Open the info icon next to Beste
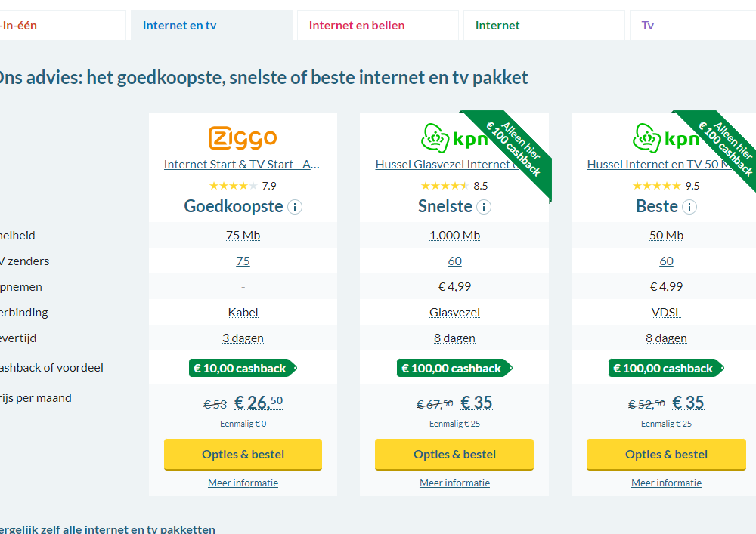Viewport: 756px width, 534px height. pyautogui.click(x=689, y=207)
